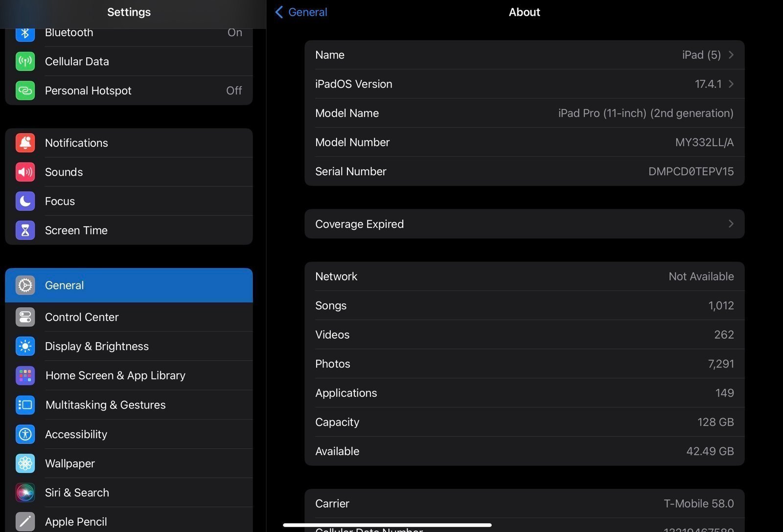
Task: Select the Sounds speaker icon
Action: tap(25, 172)
